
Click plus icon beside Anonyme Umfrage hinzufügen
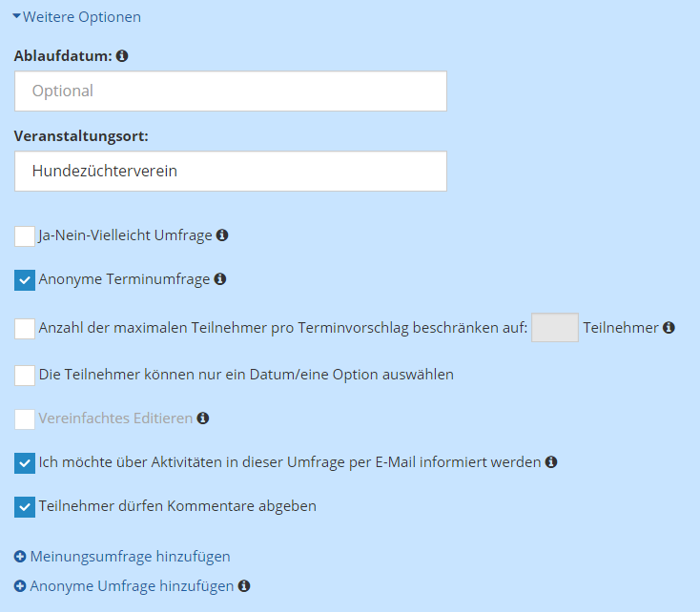point(20,586)
